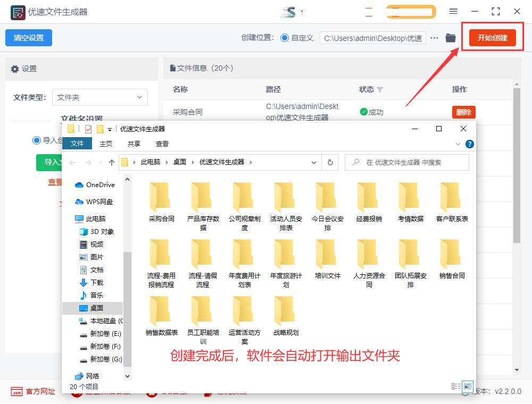Switch to large icons view in Explorer
This screenshot has height=404, width=532.
click(x=468, y=386)
